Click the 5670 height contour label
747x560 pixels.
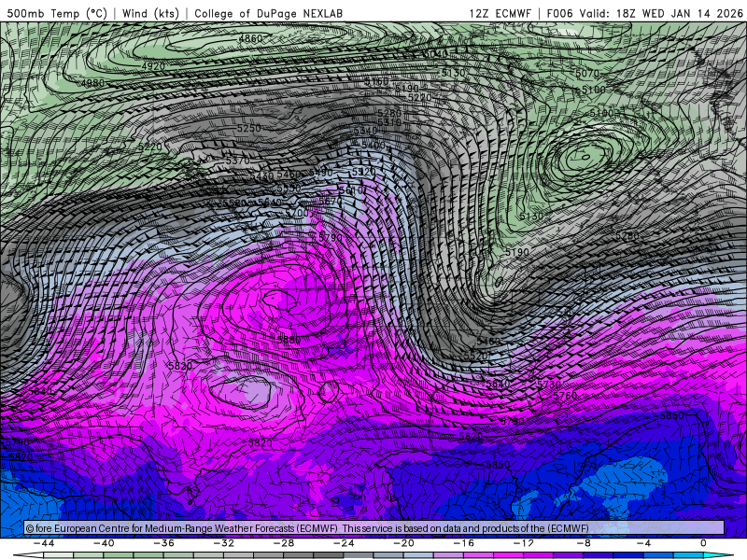[331, 202]
